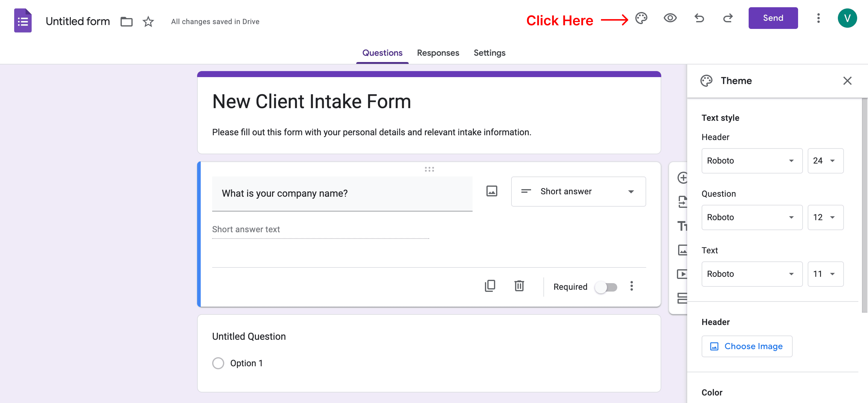
Task: Edit the Untitled form document name
Action: tap(78, 22)
